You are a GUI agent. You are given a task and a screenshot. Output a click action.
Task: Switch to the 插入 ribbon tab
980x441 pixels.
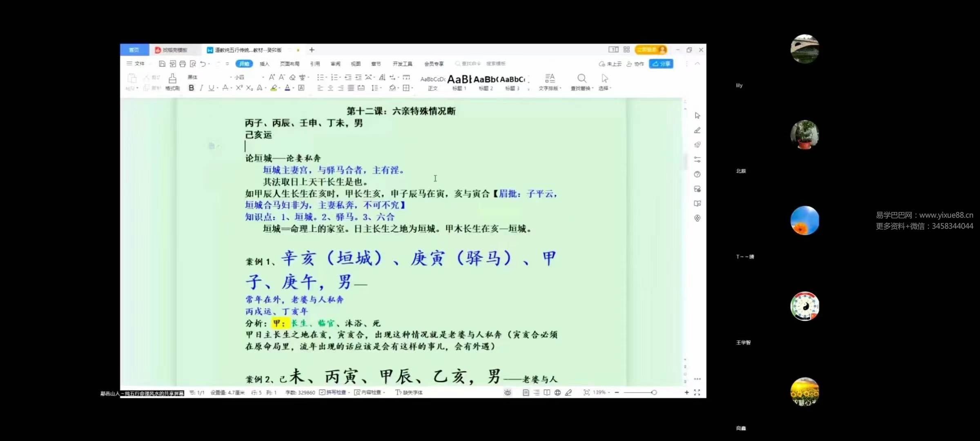click(x=265, y=64)
